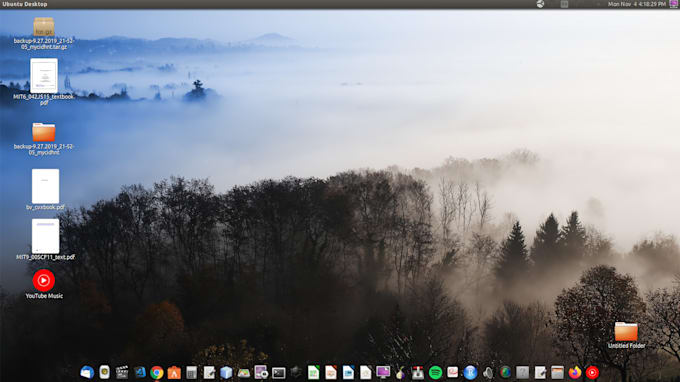Open YouTube Music icon in the dock
Screen dimensions: 680x382
592,372
